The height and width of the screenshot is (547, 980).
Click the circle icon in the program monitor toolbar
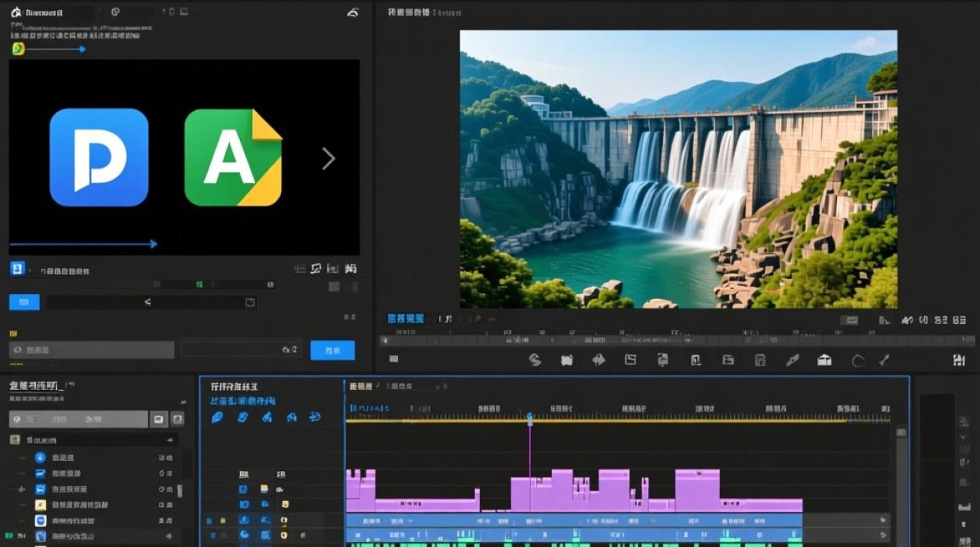click(858, 360)
